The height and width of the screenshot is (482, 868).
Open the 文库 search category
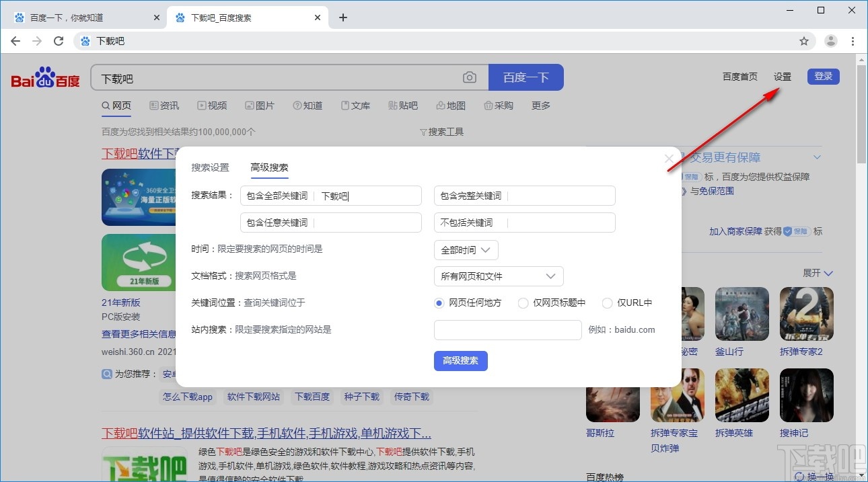coord(355,106)
